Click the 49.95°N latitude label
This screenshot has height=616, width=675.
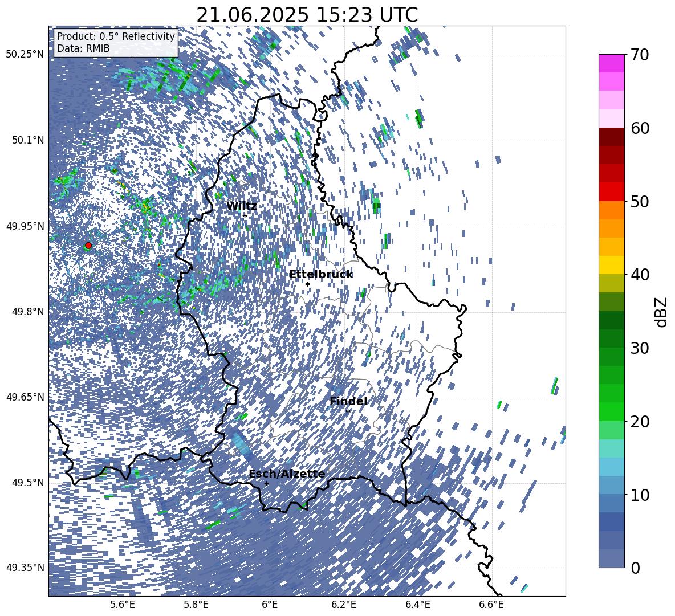(x=26, y=226)
